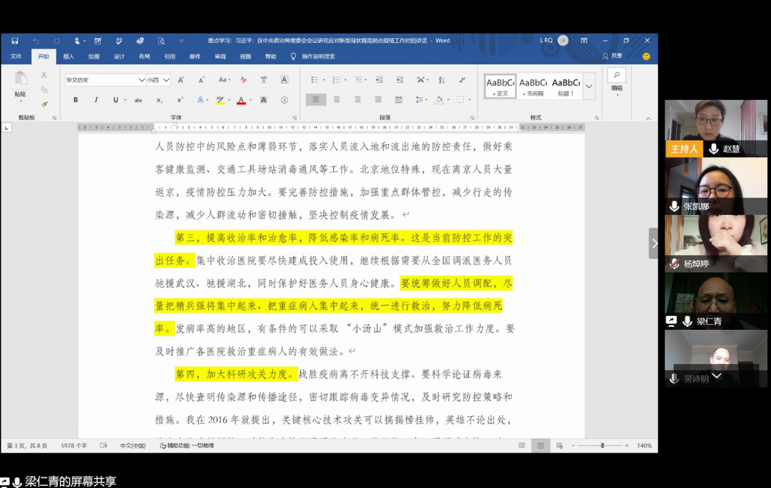
Task: Click the Bold formatting button
Action: [76, 100]
